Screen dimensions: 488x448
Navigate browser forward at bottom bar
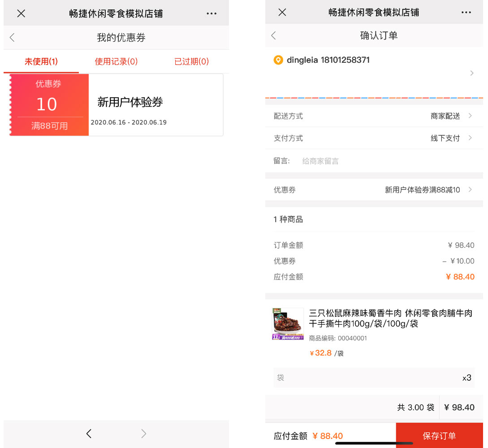(x=143, y=433)
